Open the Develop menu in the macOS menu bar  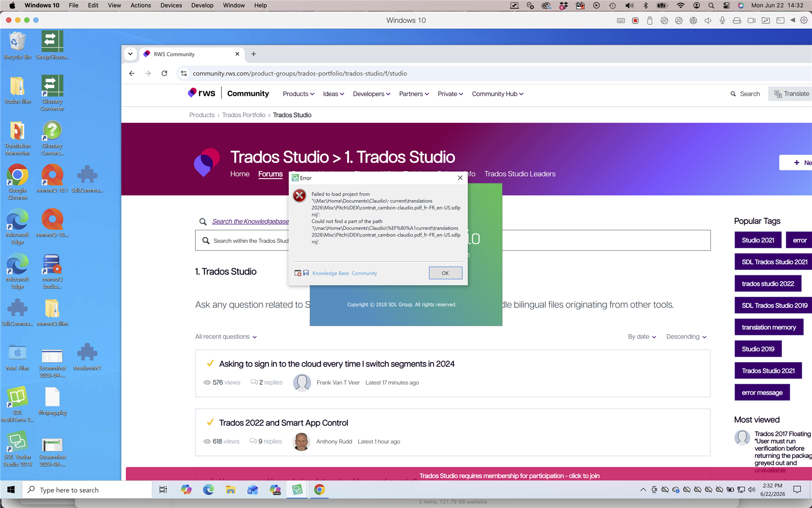point(202,5)
